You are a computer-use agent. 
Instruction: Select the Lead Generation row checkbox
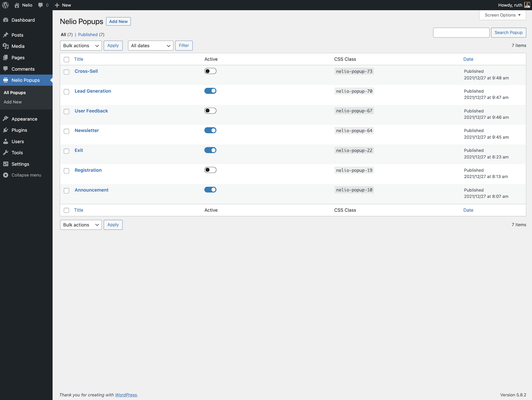coord(66,91)
